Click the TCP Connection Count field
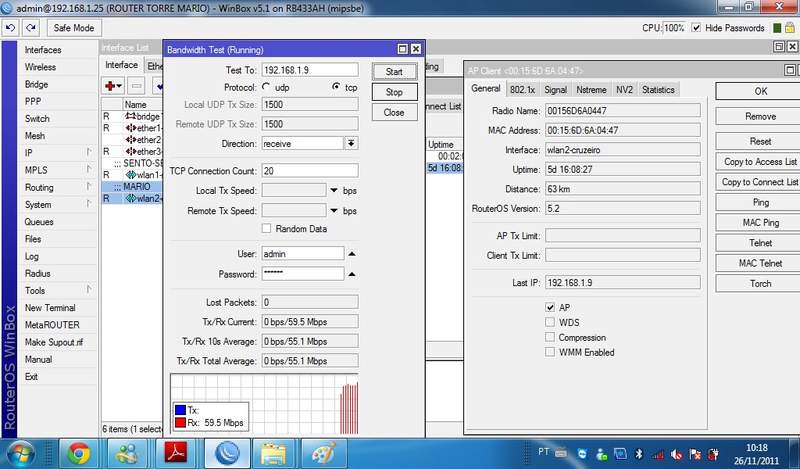The height and width of the screenshot is (469, 800). pos(310,170)
